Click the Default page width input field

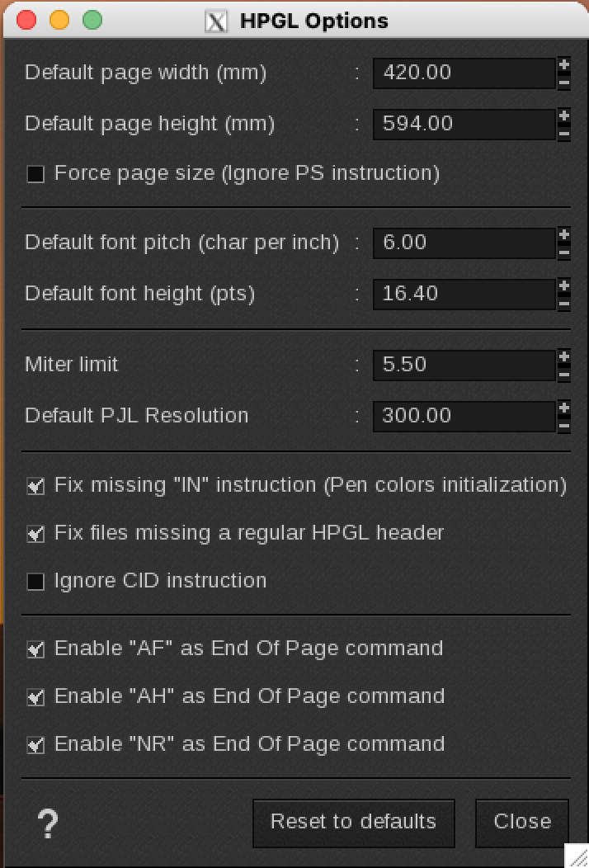click(x=463, y=73)
